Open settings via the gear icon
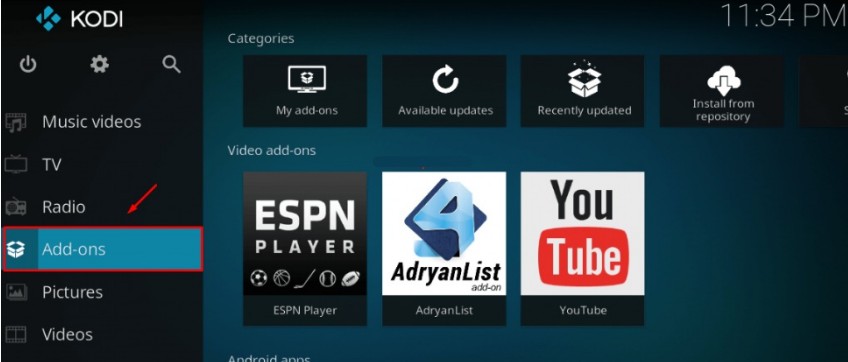Viewport: 848px width, 362px height. tap(100, 65)
